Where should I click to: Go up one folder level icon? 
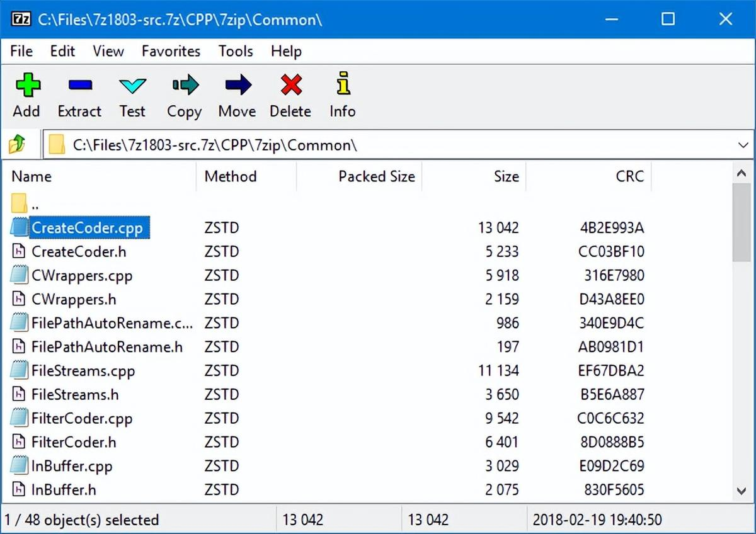click(17, 145)
